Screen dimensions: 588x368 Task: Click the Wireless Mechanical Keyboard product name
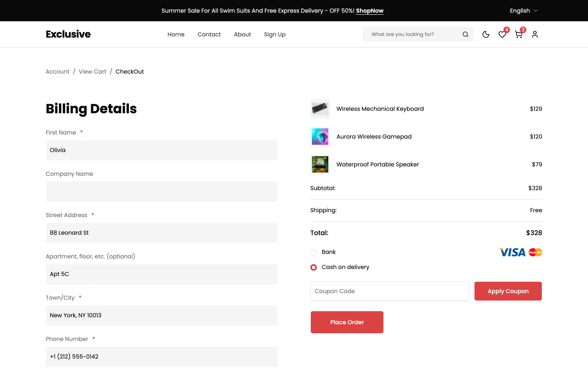click(380, 109)
